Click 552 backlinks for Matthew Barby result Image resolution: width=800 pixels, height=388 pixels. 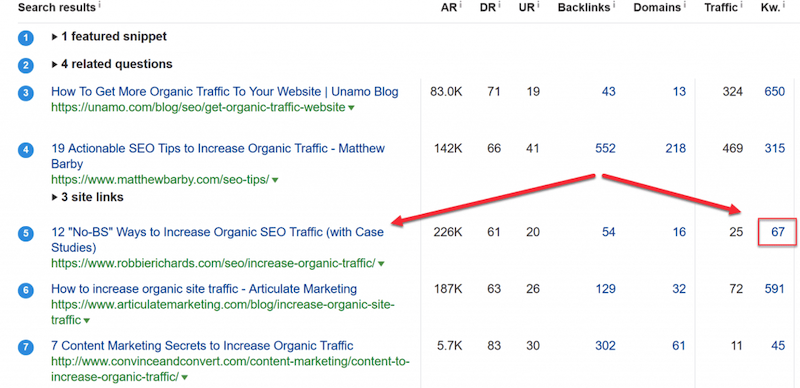tap(605, 149)
